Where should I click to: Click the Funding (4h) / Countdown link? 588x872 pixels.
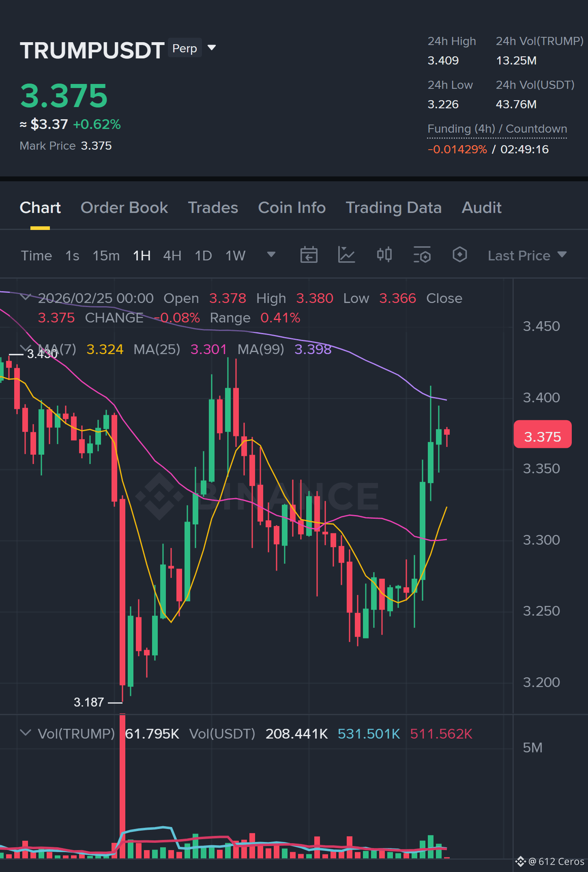(497, 129)
